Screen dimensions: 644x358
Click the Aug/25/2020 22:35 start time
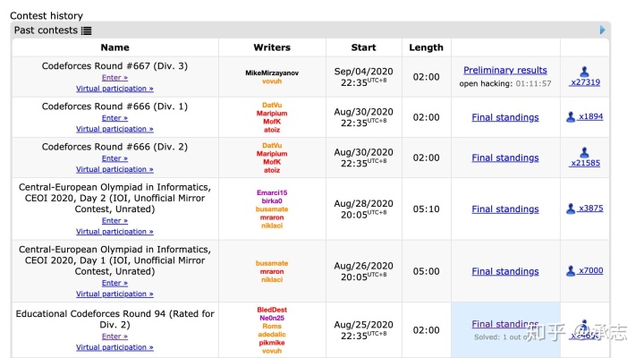[x=363, y=330]
